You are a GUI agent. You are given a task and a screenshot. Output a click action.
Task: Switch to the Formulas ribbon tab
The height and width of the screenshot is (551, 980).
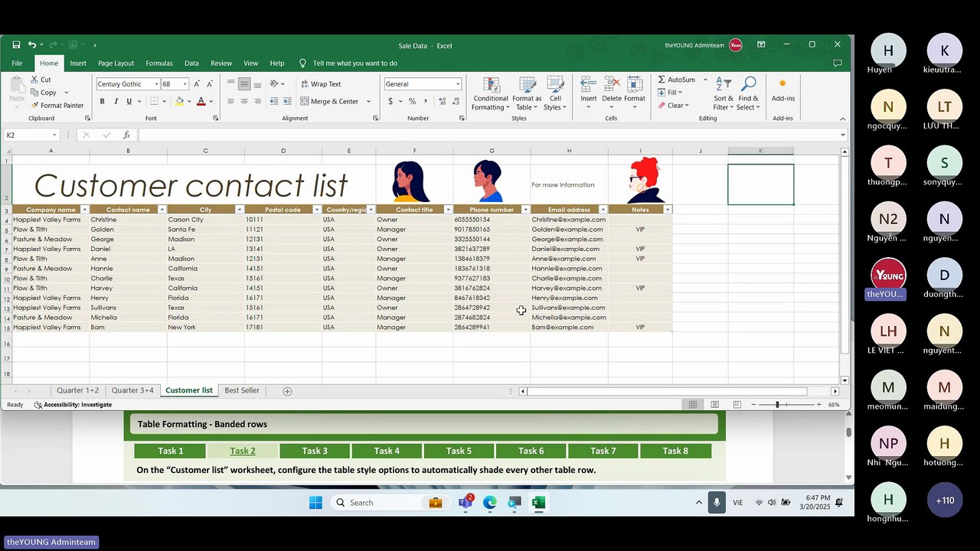[x=159, y=64]
